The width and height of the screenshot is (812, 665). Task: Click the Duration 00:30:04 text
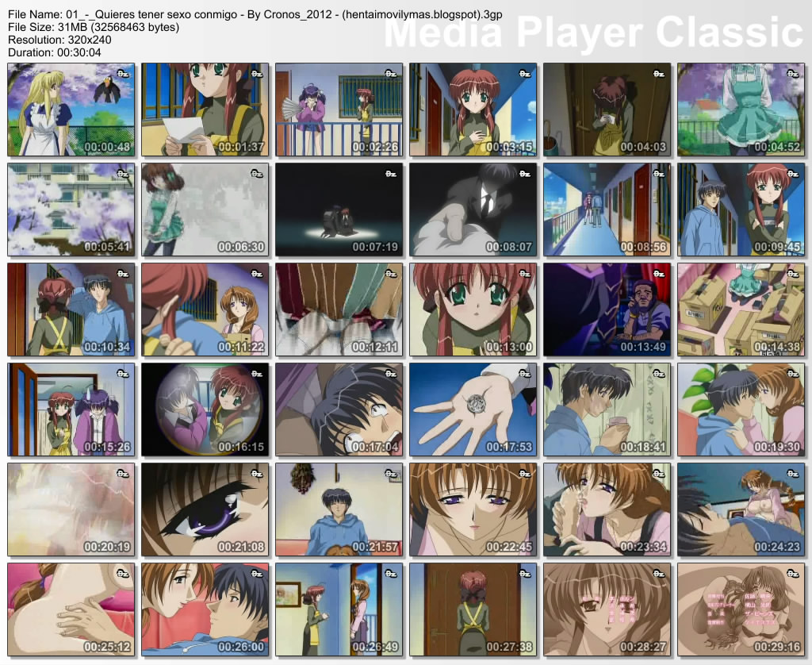pos(55,52)
